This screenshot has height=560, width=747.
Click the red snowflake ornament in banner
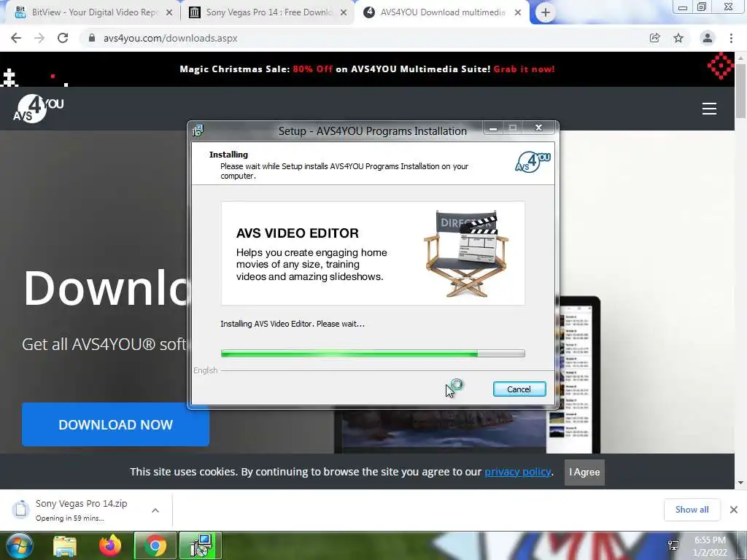point(720,66)
